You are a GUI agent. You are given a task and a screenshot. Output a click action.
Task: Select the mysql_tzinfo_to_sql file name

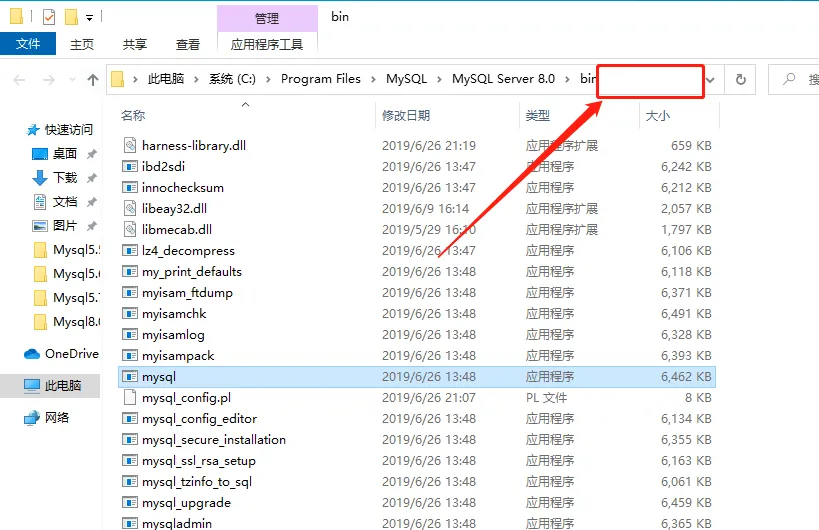pyautogui.click(x=197, y=482)
